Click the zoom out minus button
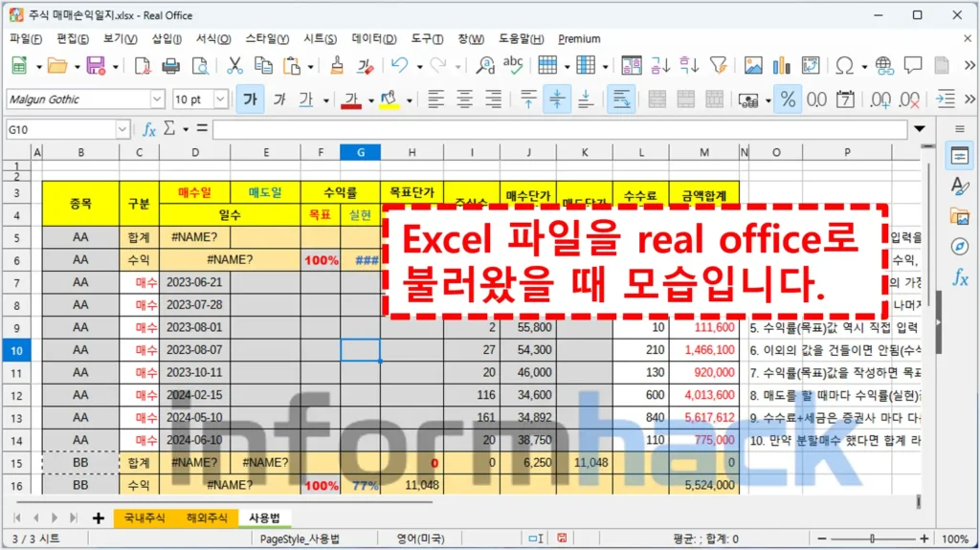 [822, 539]
